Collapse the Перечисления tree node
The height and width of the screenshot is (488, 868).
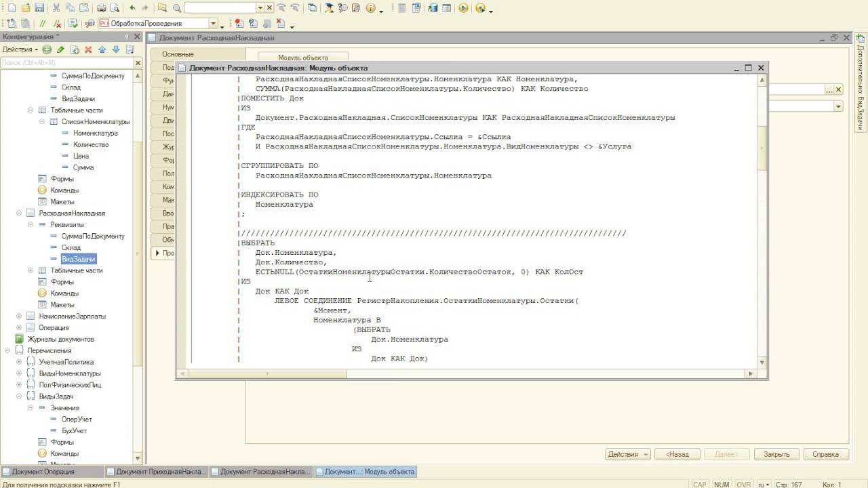(x=7, y=350)
